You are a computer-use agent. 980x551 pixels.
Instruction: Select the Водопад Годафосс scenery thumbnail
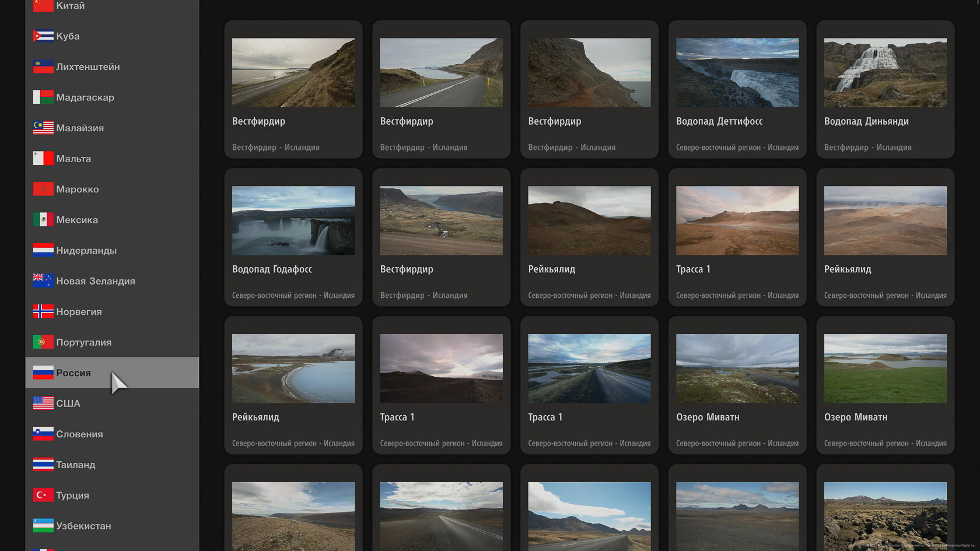[293, 220]
